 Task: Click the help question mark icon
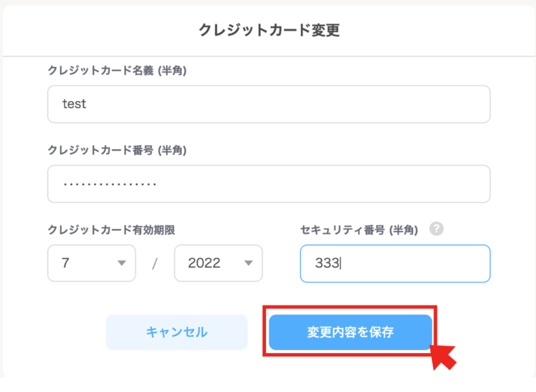(x=436, y=229)
